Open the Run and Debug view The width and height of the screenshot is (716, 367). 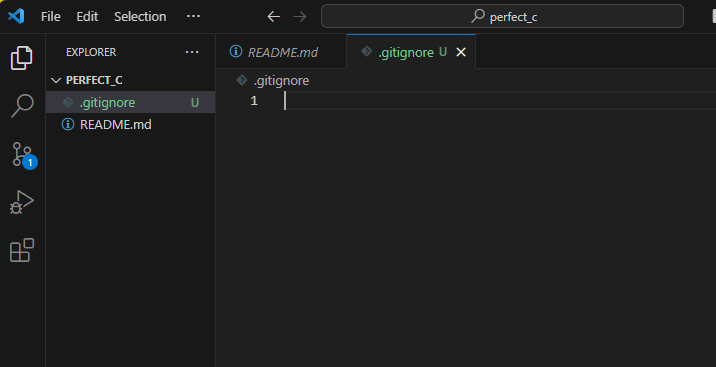(x=22, y=202)
